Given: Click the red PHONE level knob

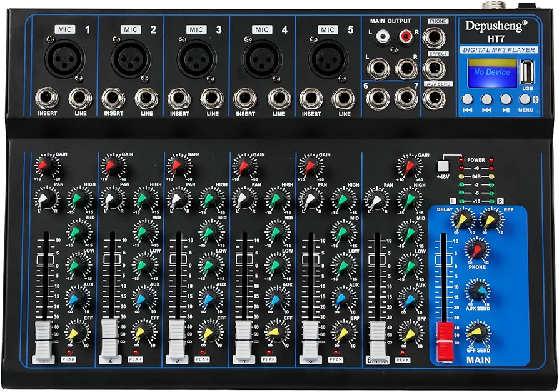Looking at the screenshot, I should tap(477, 250).
